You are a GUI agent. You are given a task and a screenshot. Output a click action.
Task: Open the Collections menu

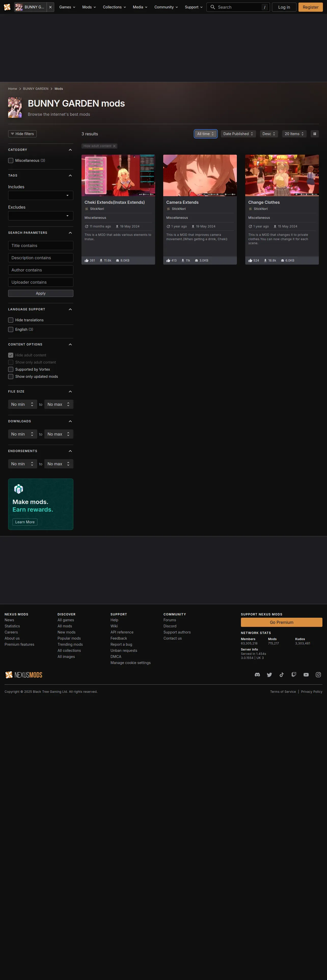tap(114, 7)
